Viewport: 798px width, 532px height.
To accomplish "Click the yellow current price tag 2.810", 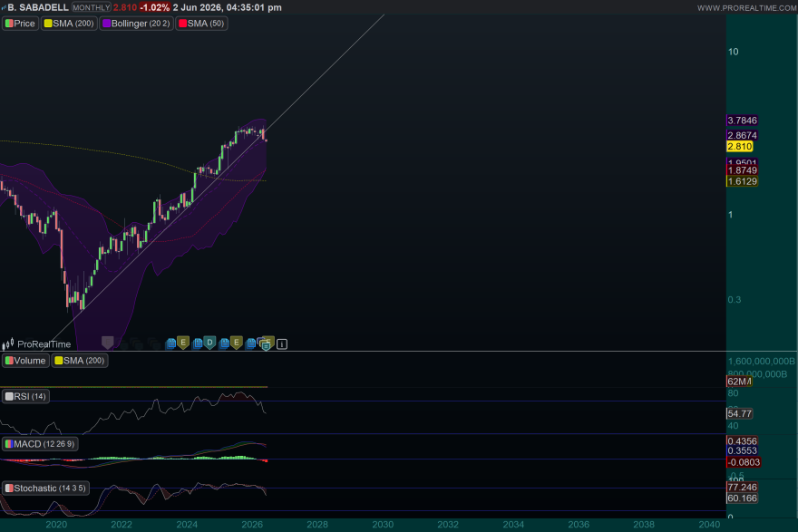I will click(x=739, y=147).
